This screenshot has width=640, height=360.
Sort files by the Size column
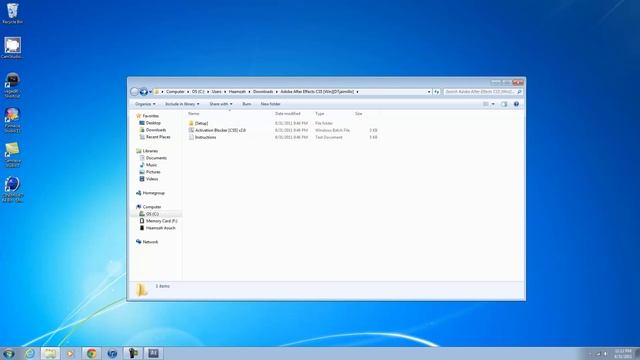[x=358, y=113]
